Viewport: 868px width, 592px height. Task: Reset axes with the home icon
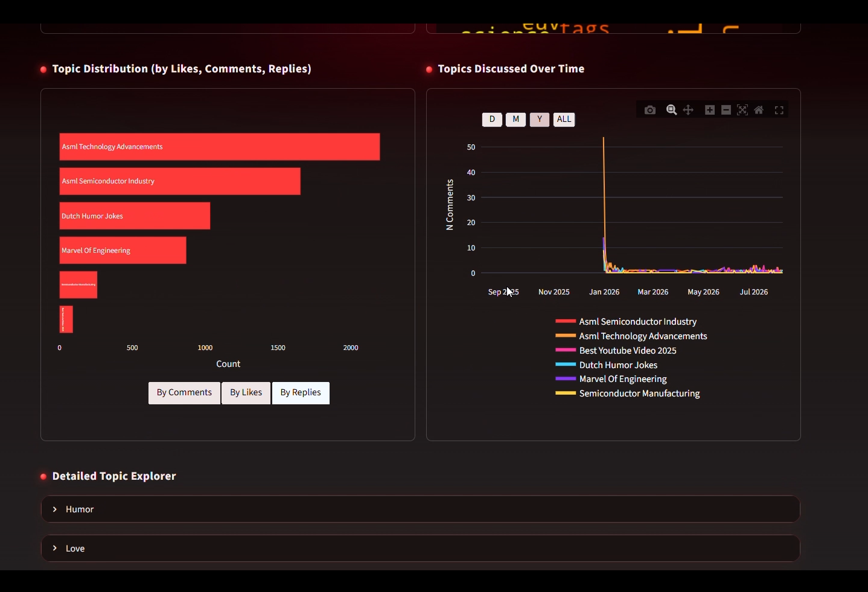point(759,110)
